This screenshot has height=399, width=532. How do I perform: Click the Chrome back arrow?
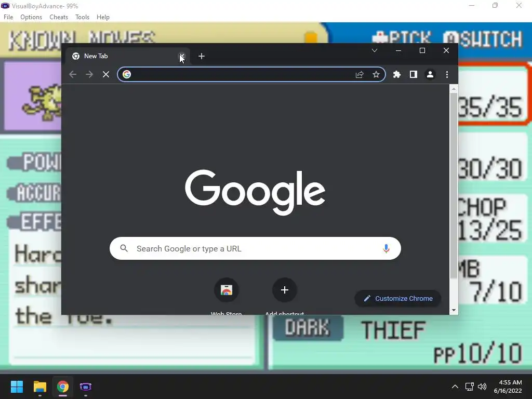click(x=73, y=74)
